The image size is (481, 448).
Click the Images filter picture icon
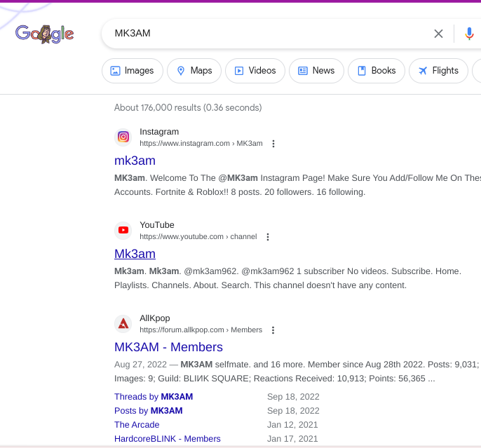tap(115, 71)
